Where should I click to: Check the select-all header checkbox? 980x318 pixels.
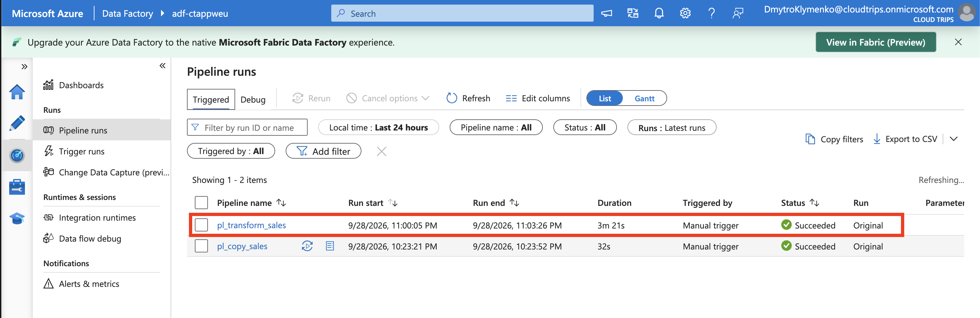(x=201, y=203)
